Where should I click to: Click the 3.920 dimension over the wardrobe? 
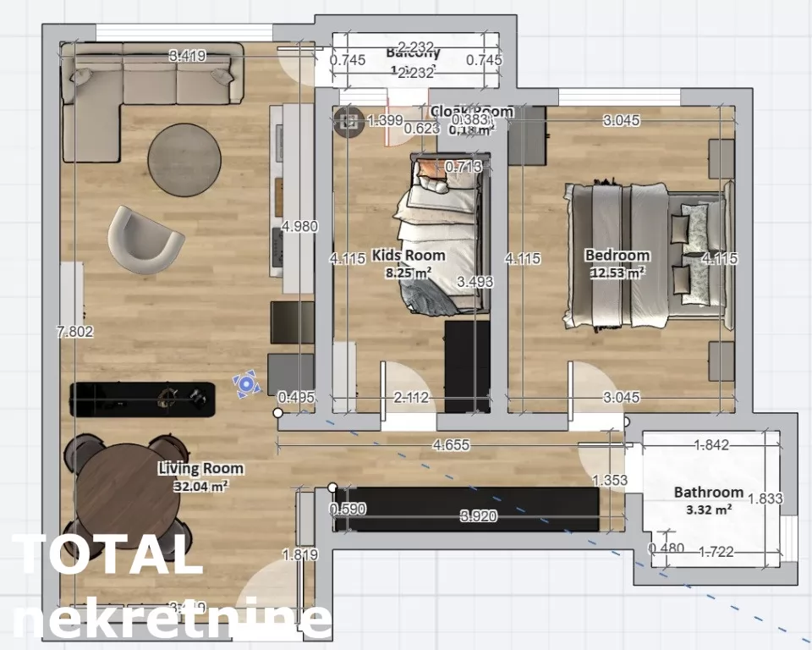[x=479, y=515]
